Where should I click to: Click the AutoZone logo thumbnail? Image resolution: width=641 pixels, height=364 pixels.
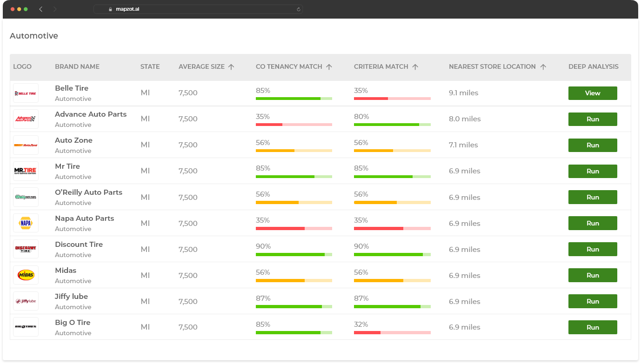pos(26,145)
